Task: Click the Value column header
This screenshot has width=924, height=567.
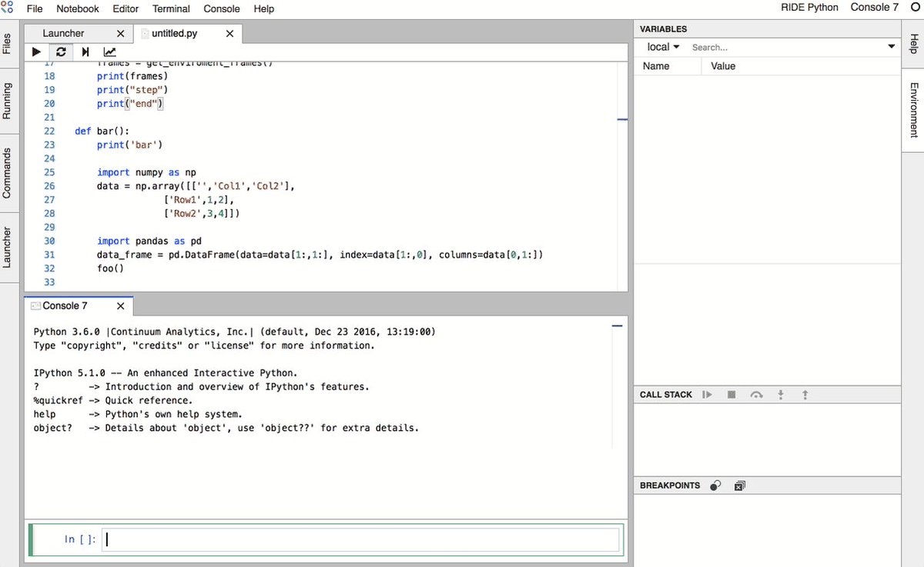Action: [801, 66]
